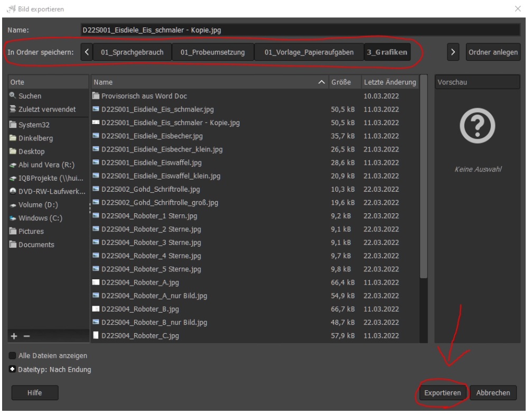The height and width of the screenshot is (415, 532).
Task: Close the Bild exportieren dialog
Action: click(518, 9)
